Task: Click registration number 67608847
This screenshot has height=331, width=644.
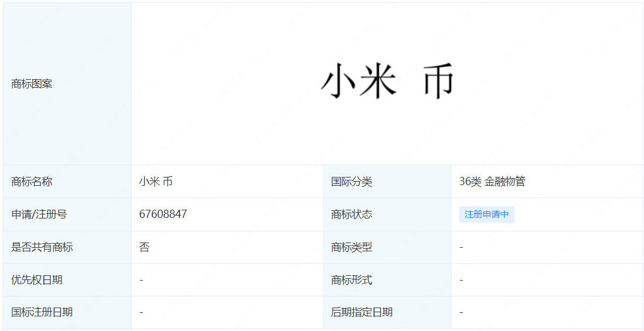Action: pos(163,214)
